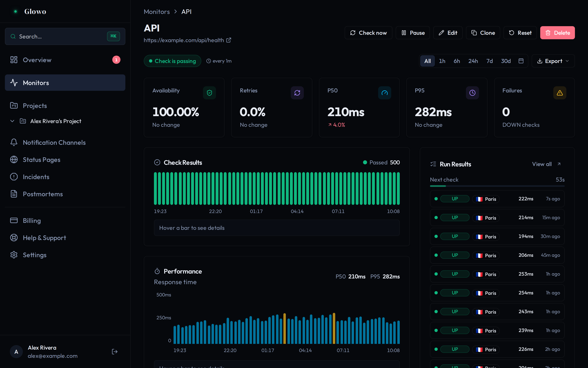Open Postmortems in sidebar

(x=65, y=194)
